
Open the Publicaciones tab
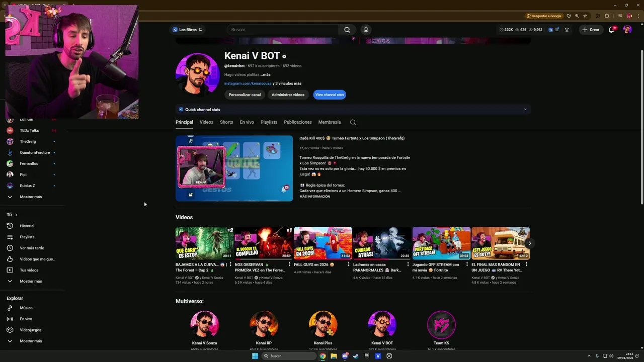[298, 122]
